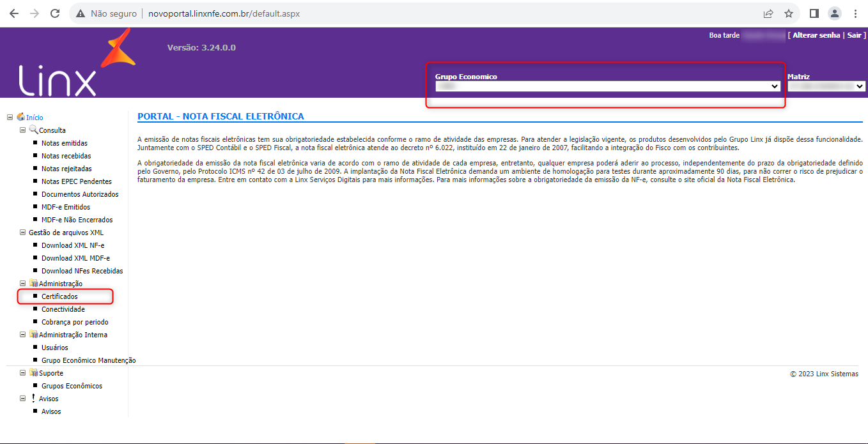Viewport: 868px width, 444px height.
Task: Open the Início link in the tree
Action: click(35, 118)
